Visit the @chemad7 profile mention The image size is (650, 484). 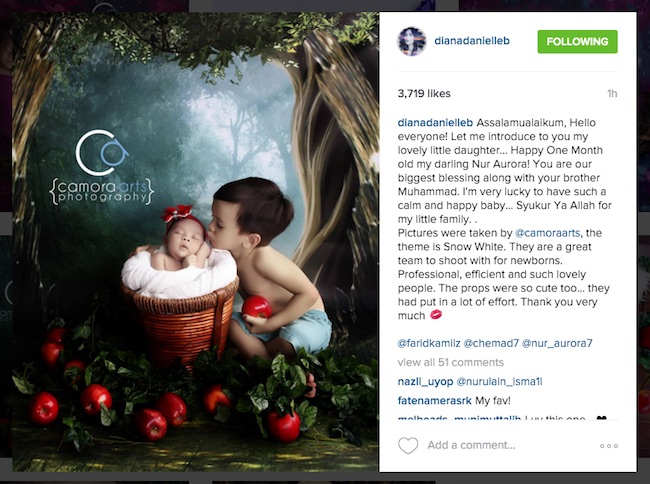491,343
